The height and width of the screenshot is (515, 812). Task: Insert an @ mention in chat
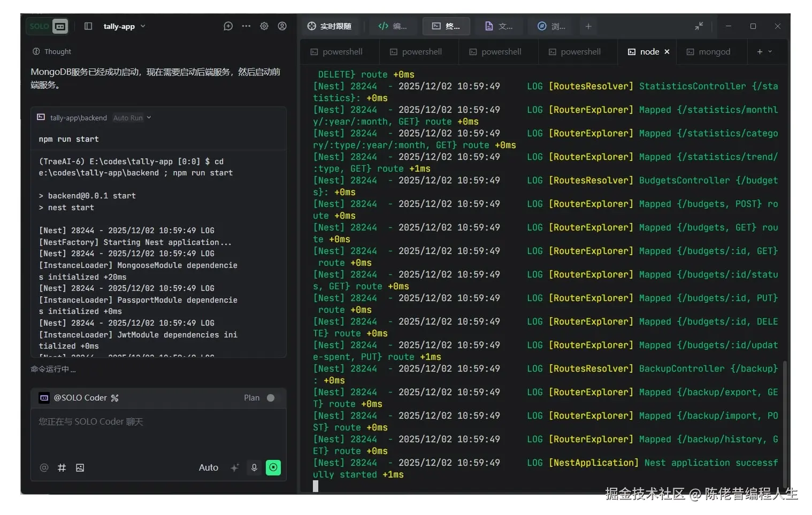click(44, 468)
